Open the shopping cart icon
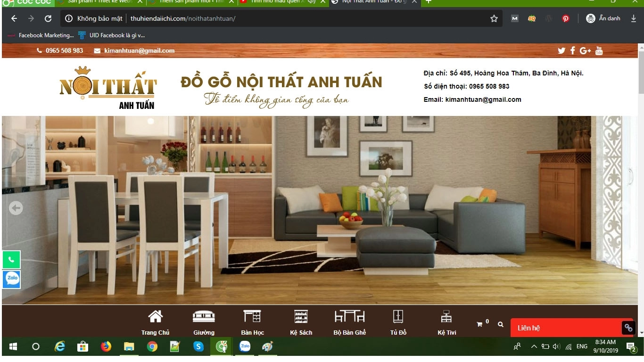The image size is (644, 362). (480, 324)
